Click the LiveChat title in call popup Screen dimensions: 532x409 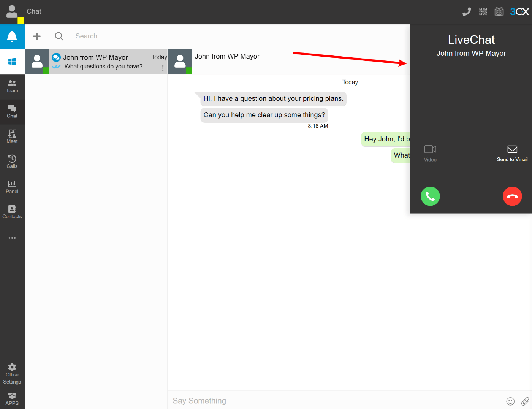[471, 40]
